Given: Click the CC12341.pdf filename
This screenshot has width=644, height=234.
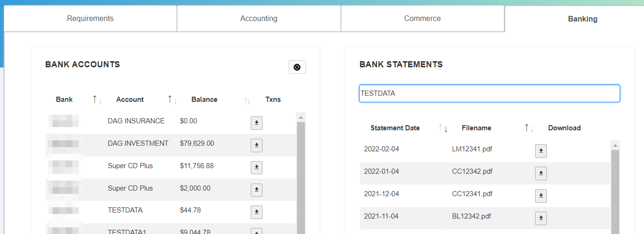Looking at the screenshot, I should point(472,194).
